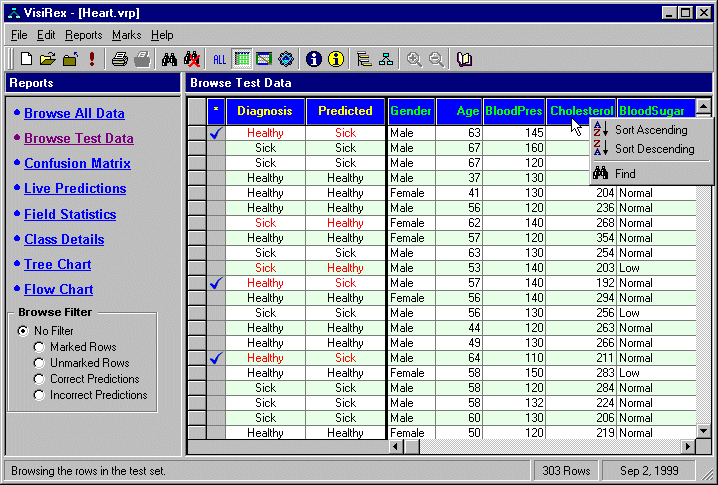Click the Close file folder icon
Image resolution: width=718 pixels, height=485 pixels.
click(70, 59)
